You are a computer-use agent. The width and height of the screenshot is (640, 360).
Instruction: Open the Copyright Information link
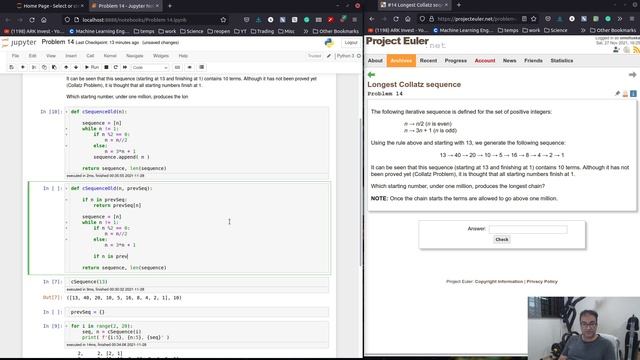(499, 282)
